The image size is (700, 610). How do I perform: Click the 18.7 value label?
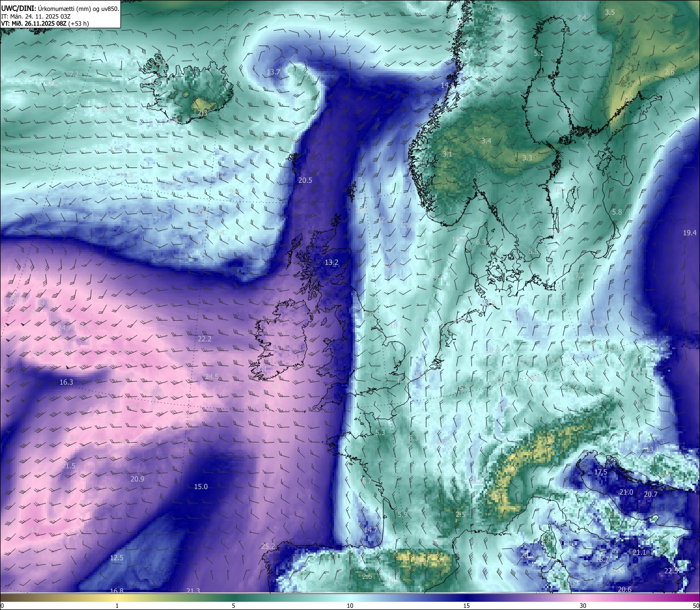(602, 560)
